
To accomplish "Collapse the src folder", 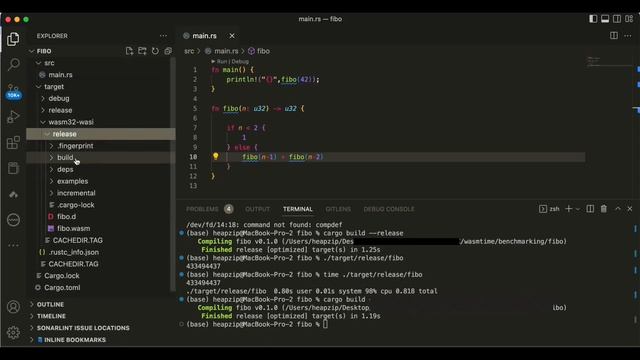I will (39, 63).
